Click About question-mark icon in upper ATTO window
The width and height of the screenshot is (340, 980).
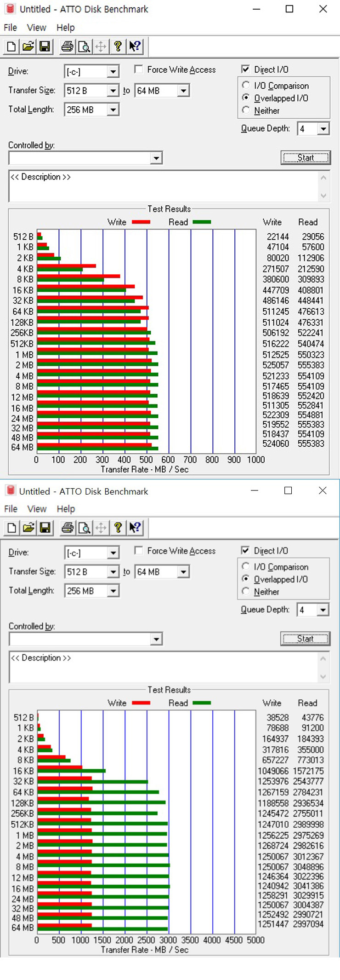coord(118,46)
